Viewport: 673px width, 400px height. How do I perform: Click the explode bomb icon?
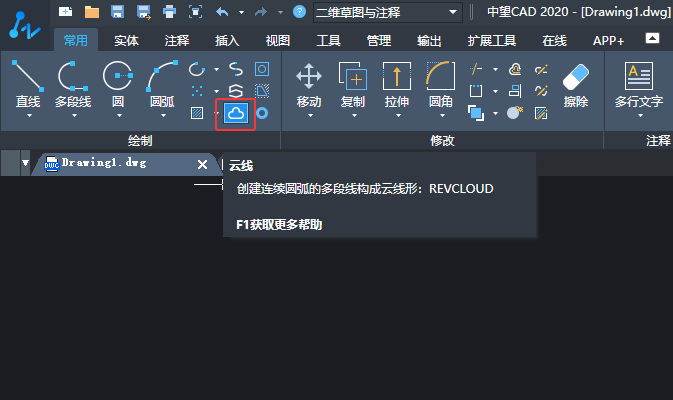click(515, 113)
